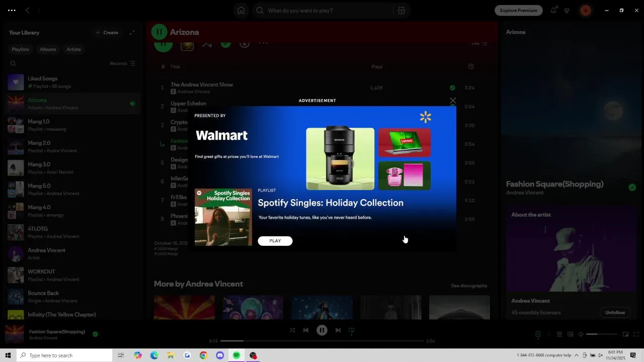Create a new playlist with Create button
Viewport: 644px width, 362px height.
click(107, 33)
